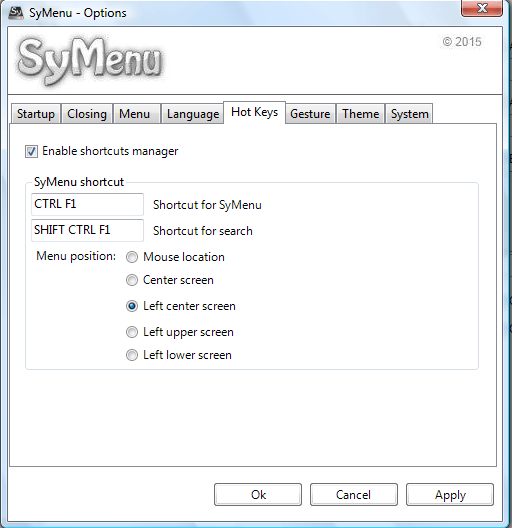
Task: Click the SyMenu logo banner
Action: point(90,61)
